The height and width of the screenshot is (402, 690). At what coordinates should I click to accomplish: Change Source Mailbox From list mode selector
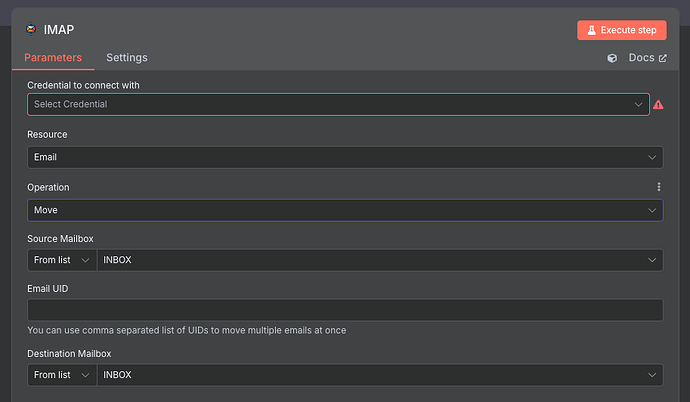pyautogui.click(x=62, y=260)
